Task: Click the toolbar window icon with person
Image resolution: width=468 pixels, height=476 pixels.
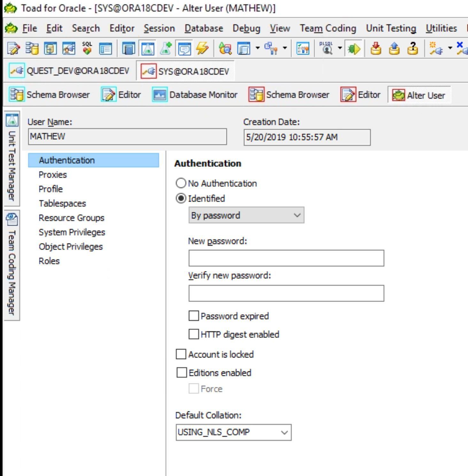Action: pyautogui.click(x=68, y=49)
